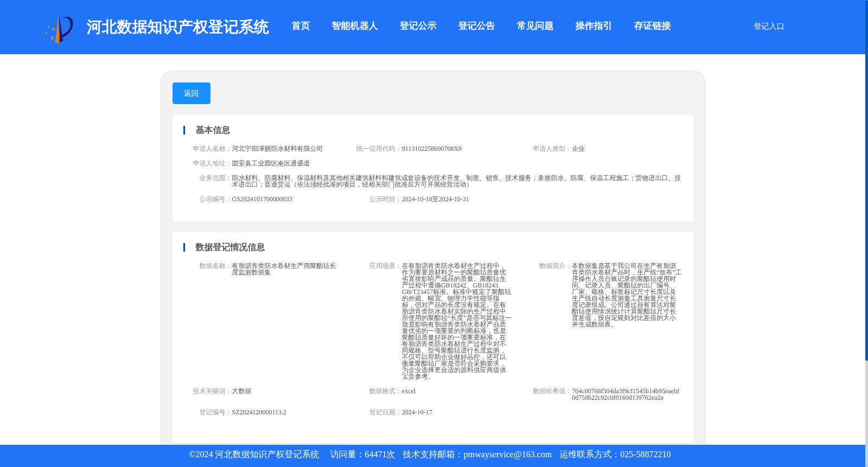Click the 应用场景 description paragraph

(x=456, y=321)
